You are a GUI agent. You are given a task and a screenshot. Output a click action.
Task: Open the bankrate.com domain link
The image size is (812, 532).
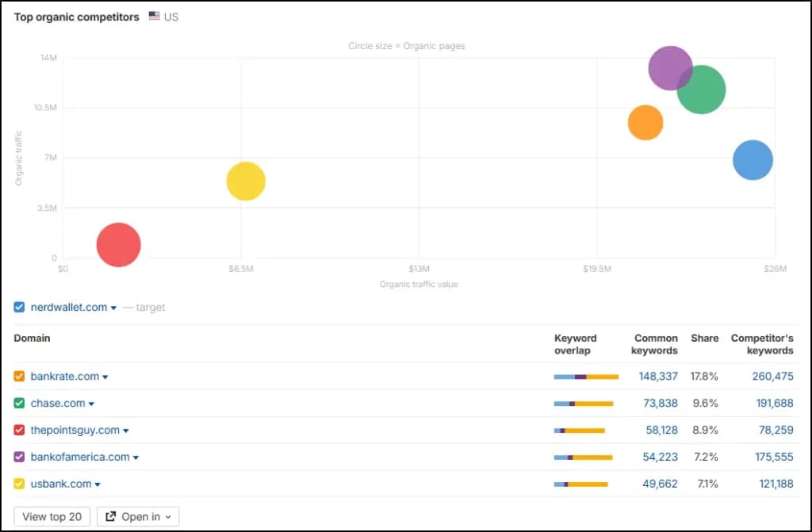click(65, 376)
